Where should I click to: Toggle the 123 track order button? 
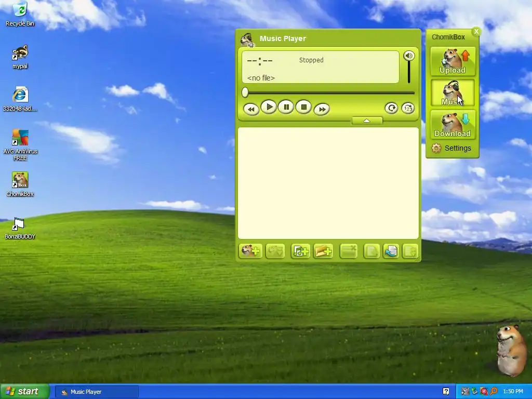[x=408, y=108]
